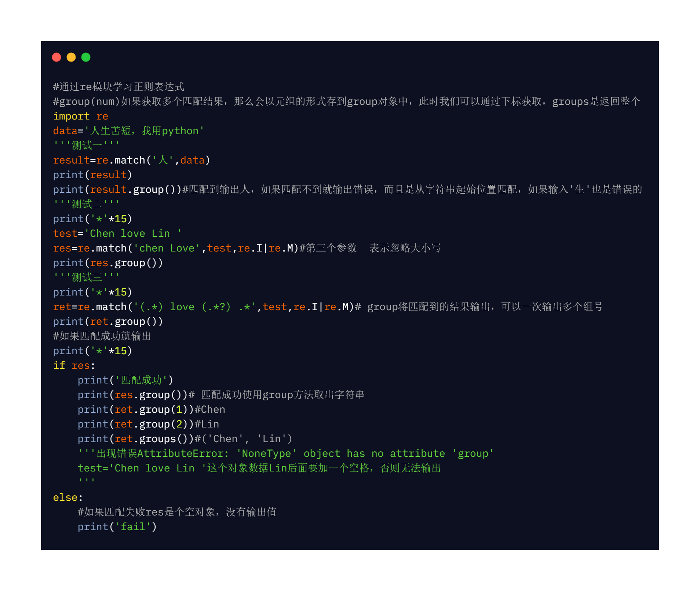
Task: Click the 'import re' line
Action: (81, 116)
